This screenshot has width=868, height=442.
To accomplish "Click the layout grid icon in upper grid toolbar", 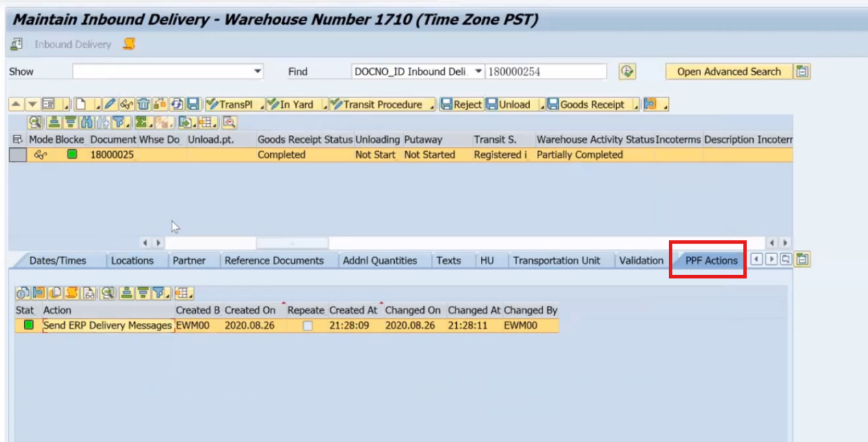I will click(x=208, y=122).
